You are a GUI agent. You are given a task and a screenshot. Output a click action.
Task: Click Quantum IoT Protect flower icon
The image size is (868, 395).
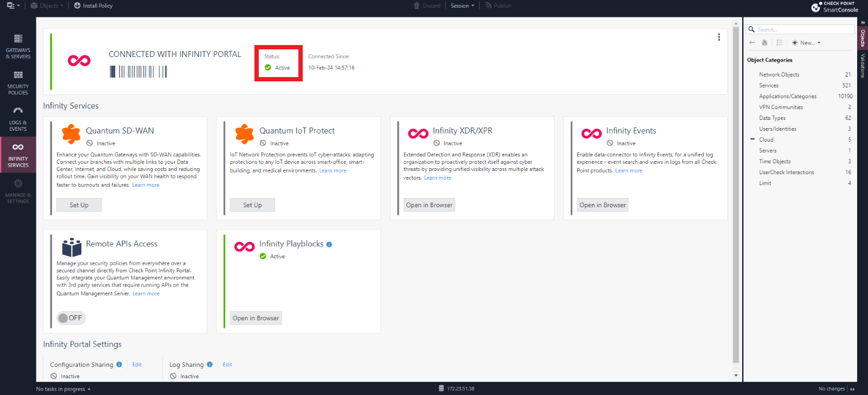point(245,133)
